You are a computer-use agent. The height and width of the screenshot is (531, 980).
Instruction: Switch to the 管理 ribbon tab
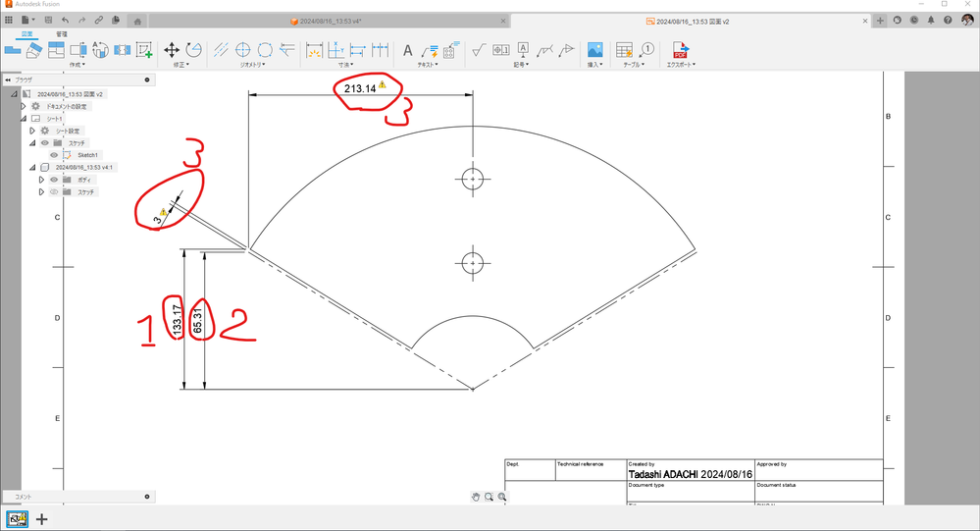point(61,33)
